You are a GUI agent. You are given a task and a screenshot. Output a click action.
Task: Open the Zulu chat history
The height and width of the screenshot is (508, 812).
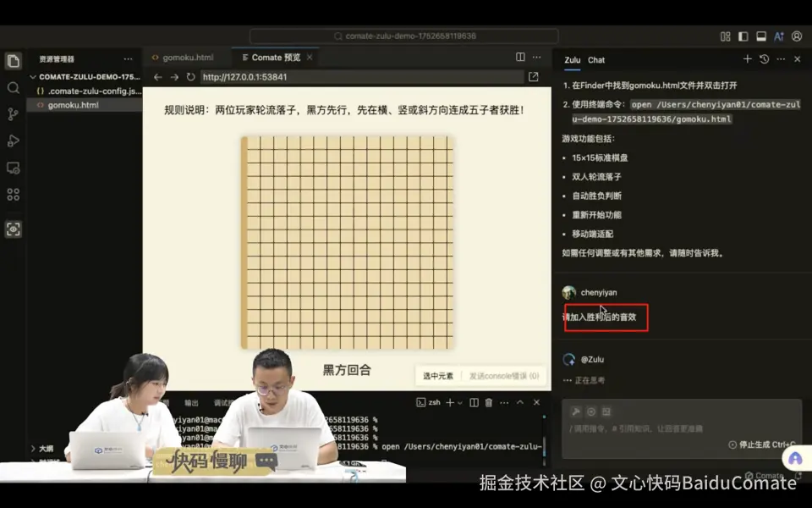click(765, 59)
